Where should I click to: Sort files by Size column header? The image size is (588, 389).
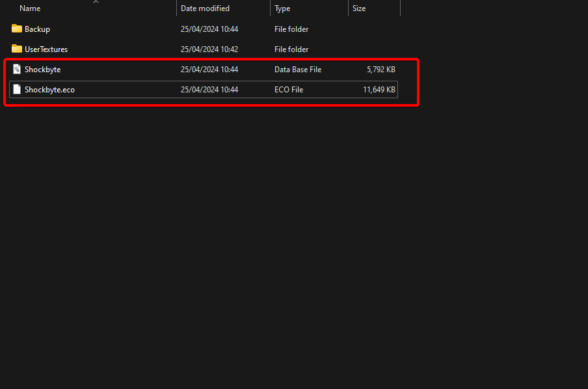pos(359,8)
